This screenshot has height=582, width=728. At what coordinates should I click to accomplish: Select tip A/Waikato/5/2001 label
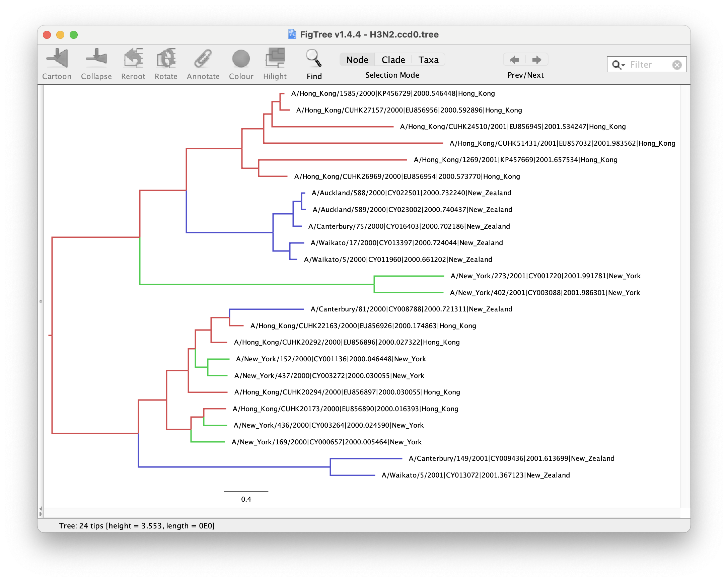coord(476,475)
